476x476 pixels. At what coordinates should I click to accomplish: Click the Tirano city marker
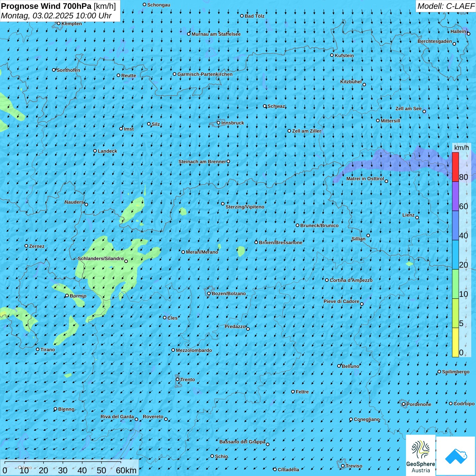pos(38,349)
